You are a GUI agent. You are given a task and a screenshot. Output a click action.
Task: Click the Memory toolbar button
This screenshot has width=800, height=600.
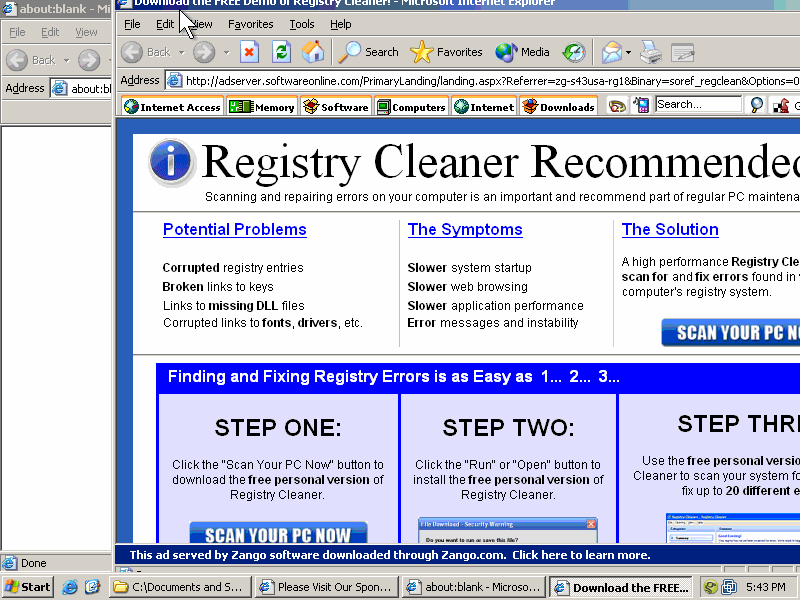point(262,107)
